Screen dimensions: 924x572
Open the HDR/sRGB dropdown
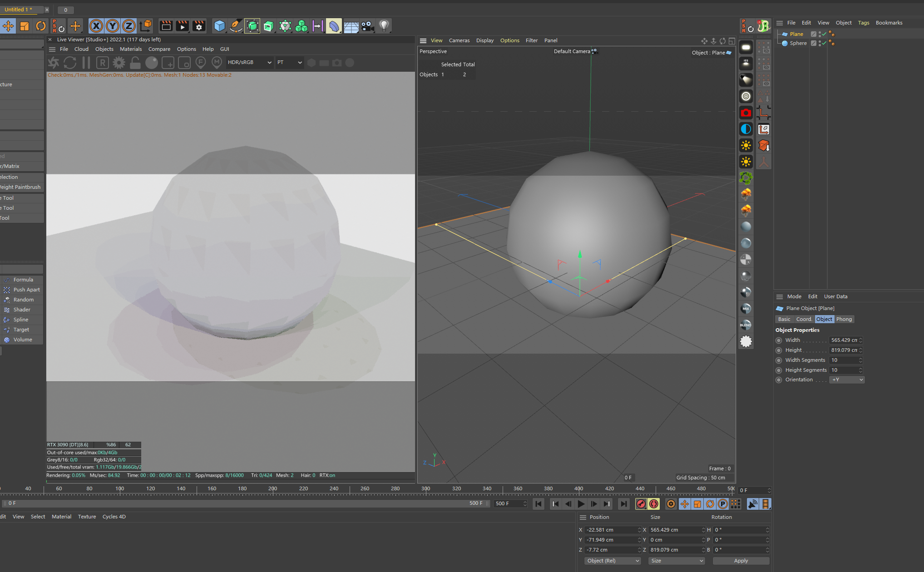point(249,63)
